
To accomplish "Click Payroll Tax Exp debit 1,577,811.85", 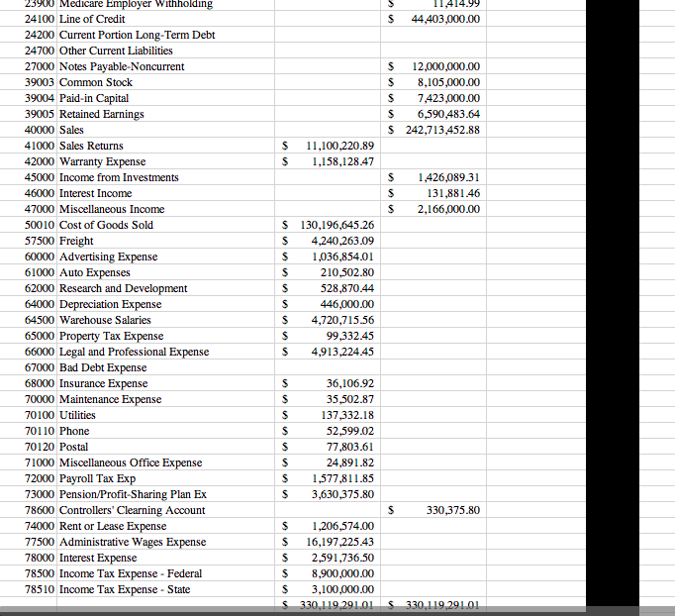I will coord(343,478).
